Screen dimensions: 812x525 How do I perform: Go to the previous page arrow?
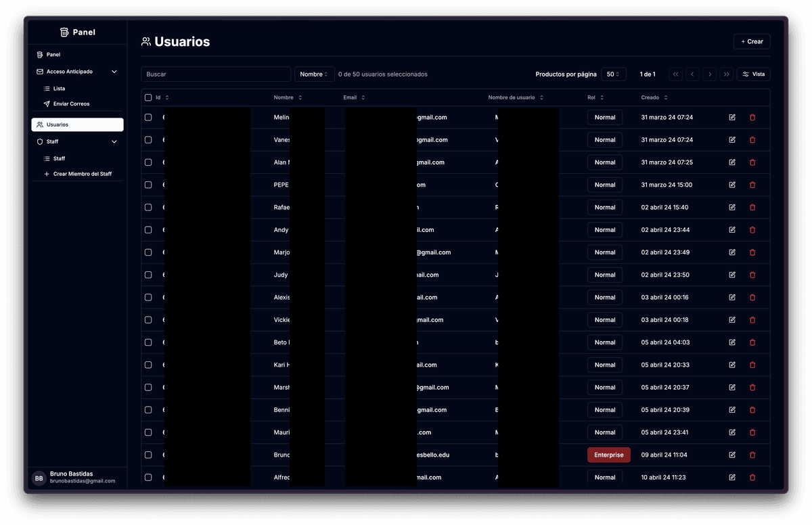coord(692,74)
